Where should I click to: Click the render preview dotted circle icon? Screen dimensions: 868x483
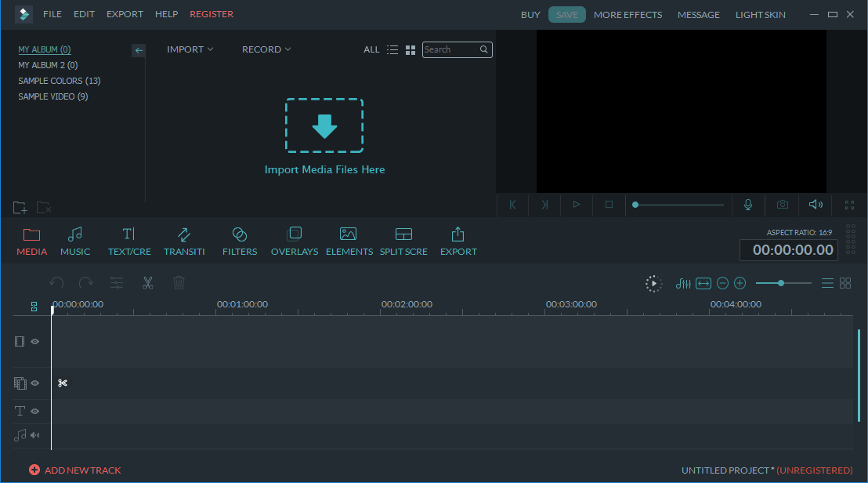[x=654, y=284]
